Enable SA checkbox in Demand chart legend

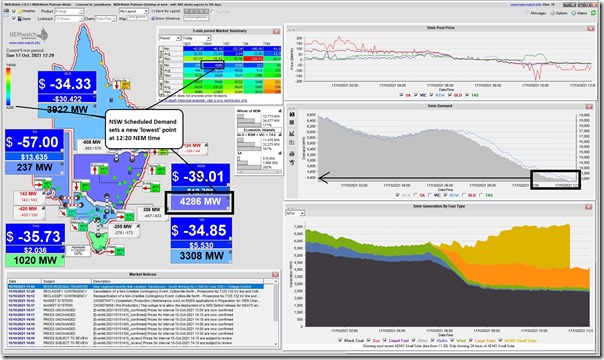click(x=415, y=195)
